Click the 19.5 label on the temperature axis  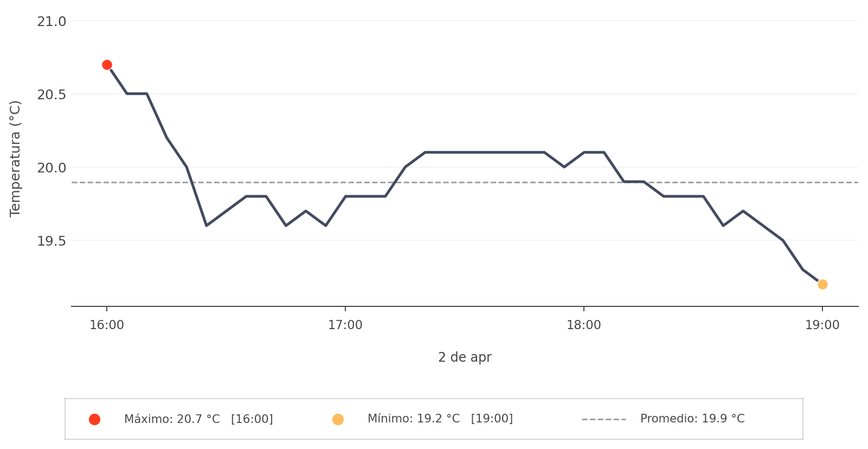[x=52, y=241]
